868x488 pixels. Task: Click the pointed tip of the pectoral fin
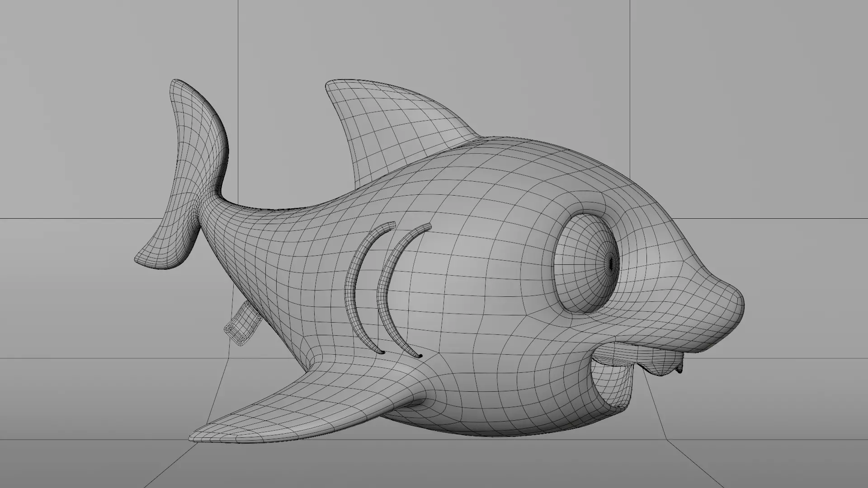(x=194, y=436)
